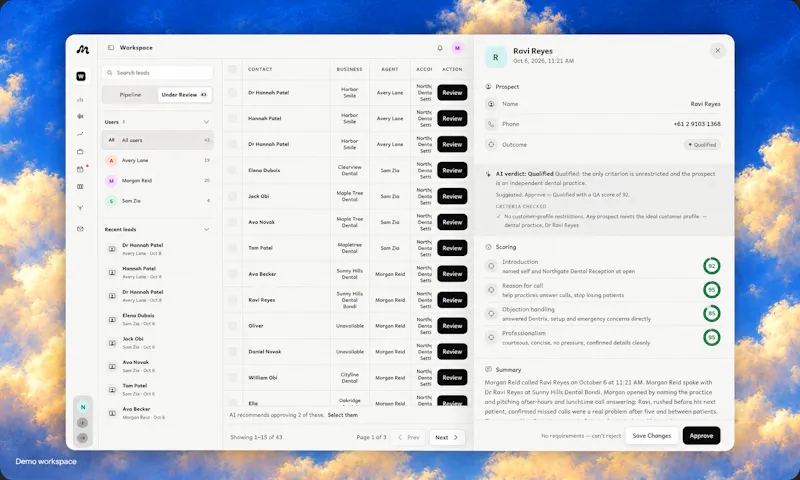Viewport: 800px width, 480px height.
Task: Click the Reason for call scoring row
Action: click(x=602, y=290)
